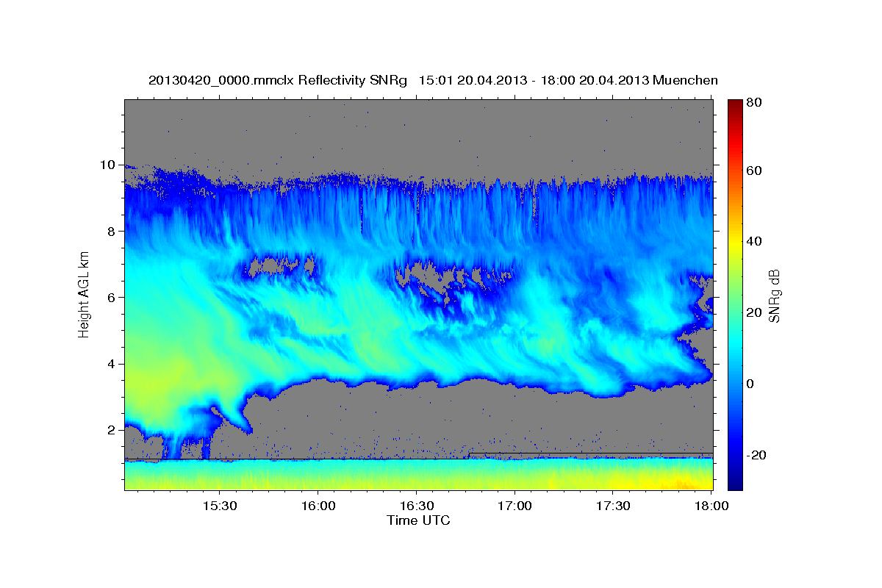This screenshot has height=588, width=882.
Task: Select the 'SNRg dB' colorbar label
Action: pos(773,295)
